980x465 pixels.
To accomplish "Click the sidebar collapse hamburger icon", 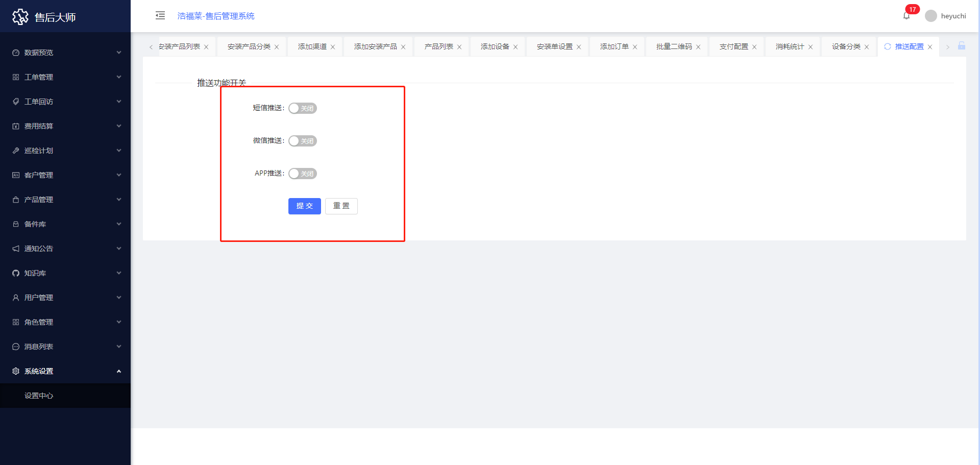I will coord(160,15).
